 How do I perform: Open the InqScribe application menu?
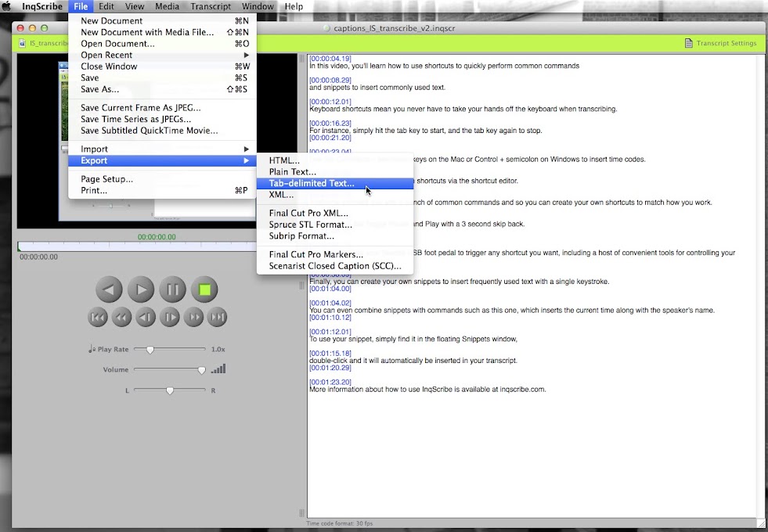coord(42,6)
